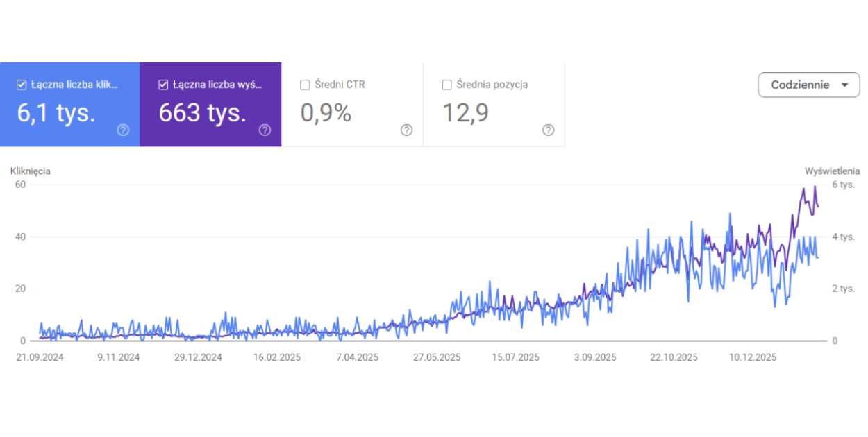Click the Wyświetlenia axis label

click(832, 171)
